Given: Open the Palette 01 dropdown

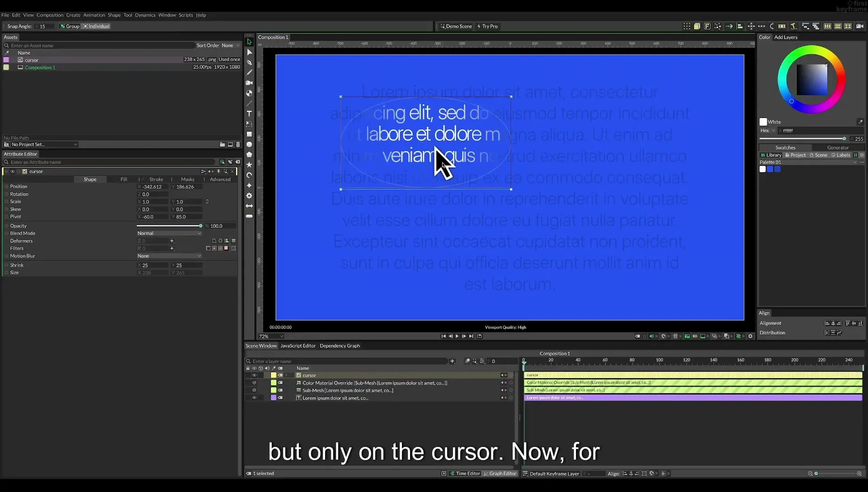Looking at the screenshot, I should [x=808, y=162].
